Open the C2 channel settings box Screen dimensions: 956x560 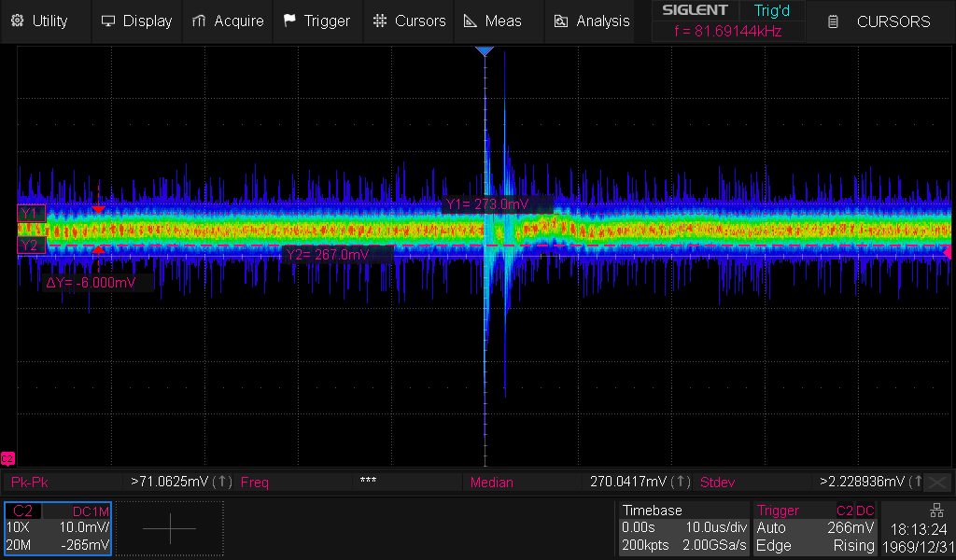click(x=58, y=528)
